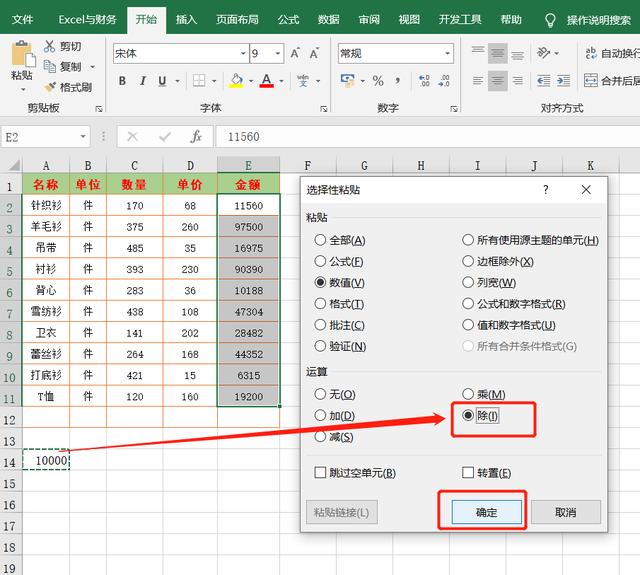Click 自动换行 wrap text button
The height and width of the screenshot is (575, 640).
tap(612, 53)
